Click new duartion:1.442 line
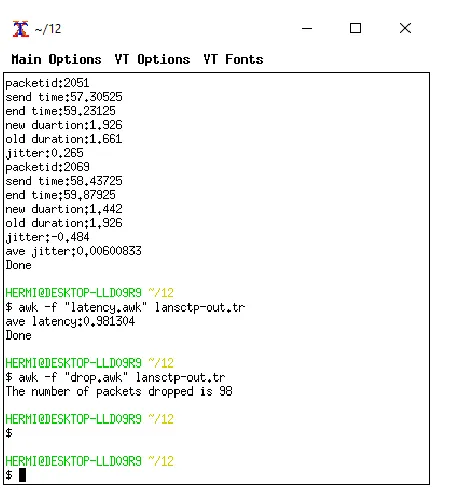Image resolution: width=458 pixels, height=490 pixels. pyautogui.click(x=64, y=209)
